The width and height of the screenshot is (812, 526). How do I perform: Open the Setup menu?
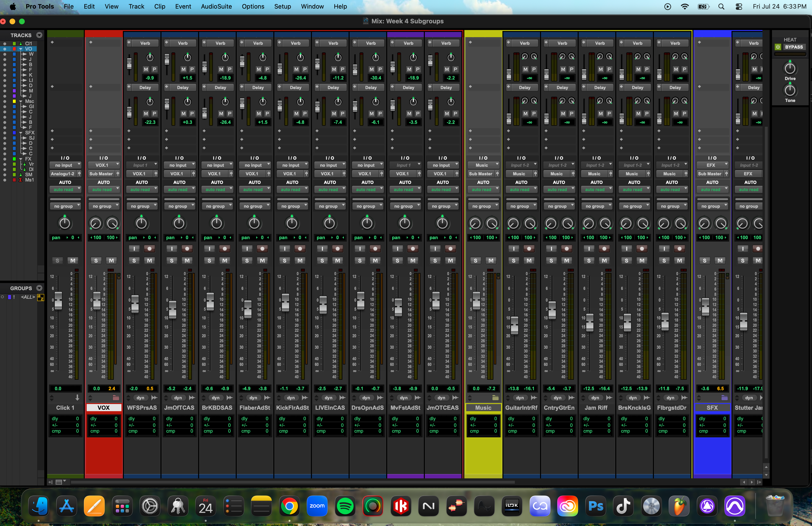click(x=282, y=6)
